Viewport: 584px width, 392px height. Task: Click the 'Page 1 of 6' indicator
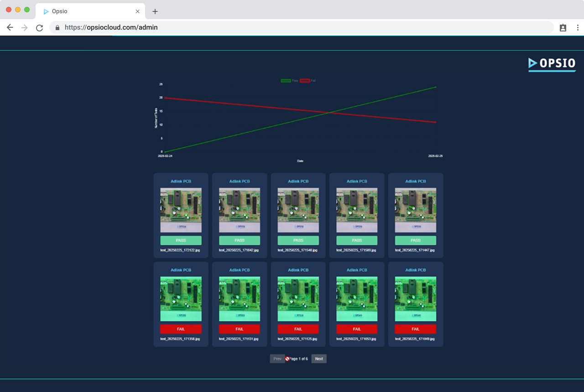(x=298, y=359)
